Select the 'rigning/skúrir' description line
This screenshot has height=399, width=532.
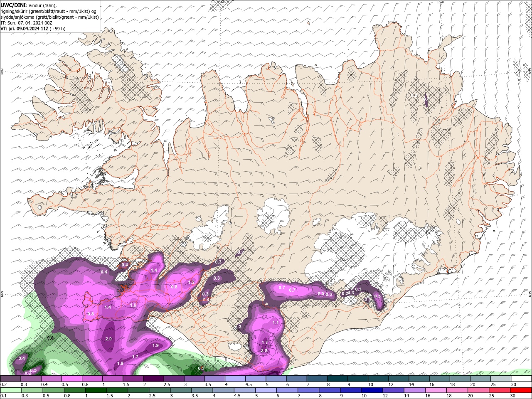click(48, 11)
